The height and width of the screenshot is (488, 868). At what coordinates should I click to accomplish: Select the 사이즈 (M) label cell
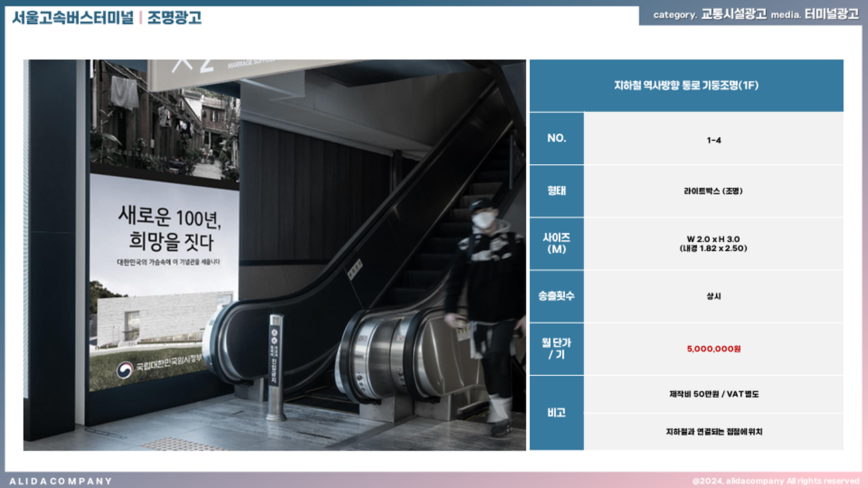[x=556, y=243]
